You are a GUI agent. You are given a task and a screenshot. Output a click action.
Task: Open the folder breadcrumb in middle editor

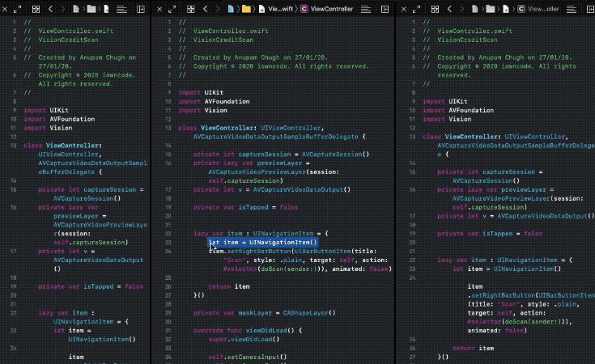click(x=245, y=8)
